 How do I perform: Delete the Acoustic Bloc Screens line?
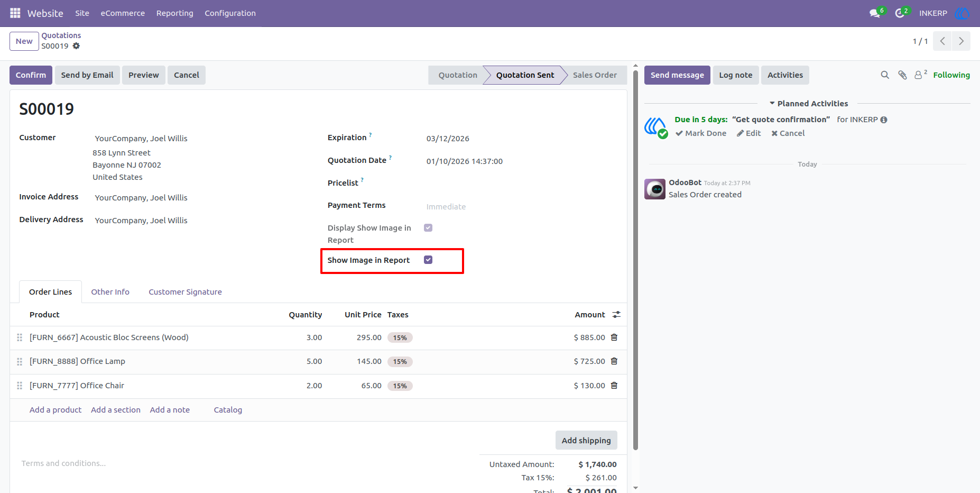pos(614,337)
